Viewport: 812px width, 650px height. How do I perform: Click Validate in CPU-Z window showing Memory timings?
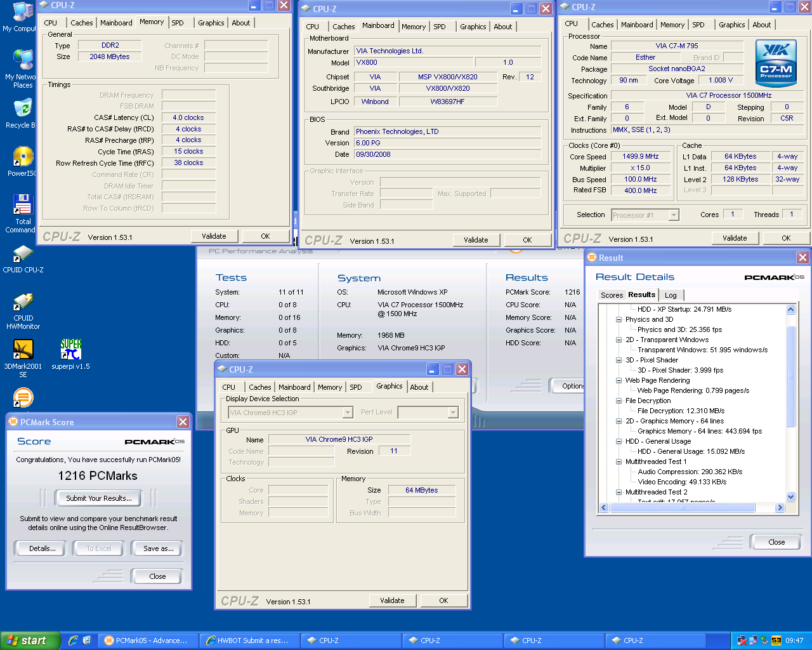coord(214,236)
